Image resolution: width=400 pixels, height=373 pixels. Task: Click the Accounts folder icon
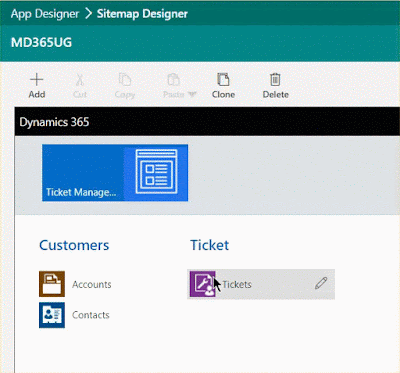pyautogui.click(x=52, y=284)
